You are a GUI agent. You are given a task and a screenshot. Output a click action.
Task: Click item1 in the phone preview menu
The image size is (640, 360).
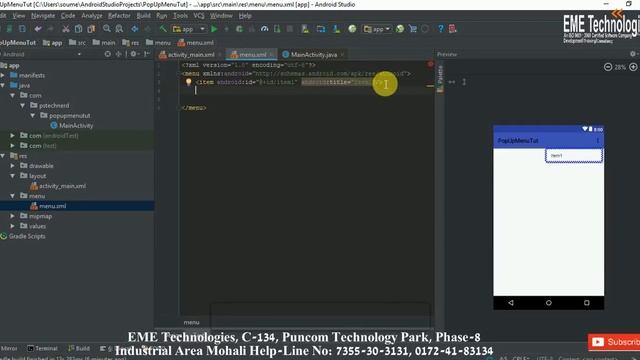click(x=574, y=156)
